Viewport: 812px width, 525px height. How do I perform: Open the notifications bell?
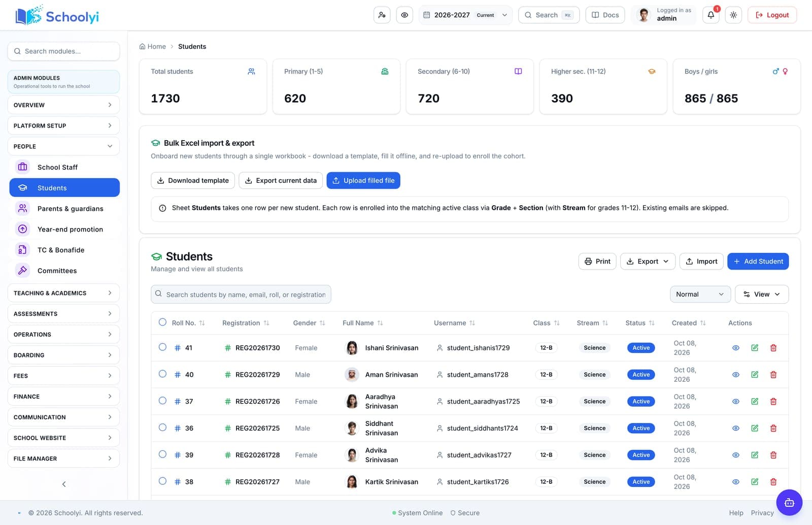point(710,15)
